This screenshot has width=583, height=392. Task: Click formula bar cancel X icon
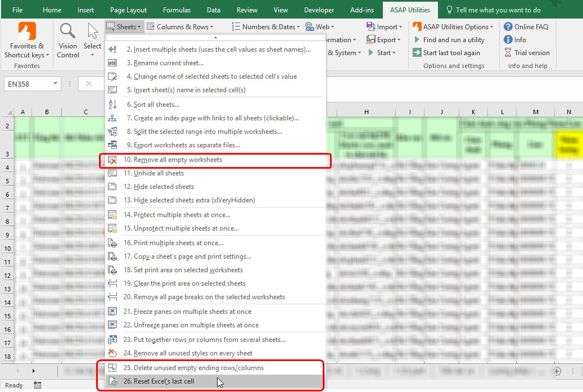click(x=89, y=84)
